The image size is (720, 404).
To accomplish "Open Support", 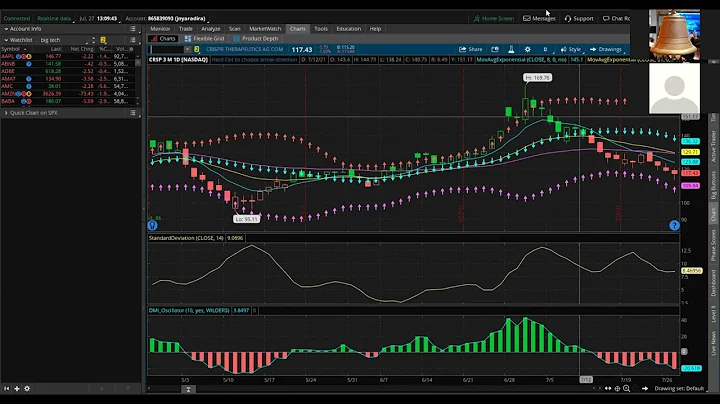I will [579, 18].
